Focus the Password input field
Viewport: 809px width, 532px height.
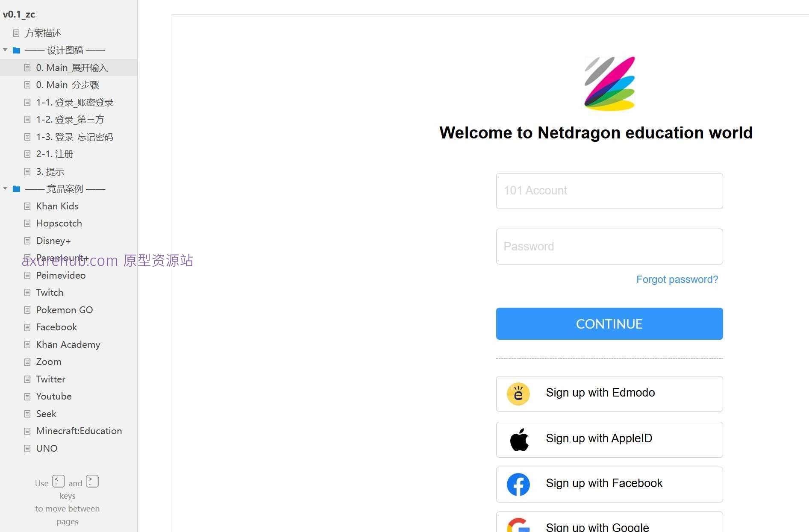(x=609, y=247)
